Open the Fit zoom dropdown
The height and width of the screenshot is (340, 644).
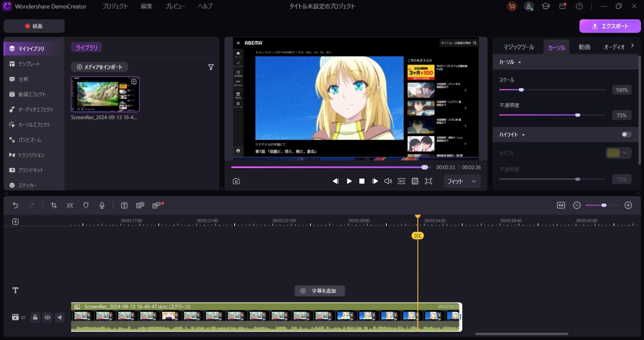click(462, 181)
